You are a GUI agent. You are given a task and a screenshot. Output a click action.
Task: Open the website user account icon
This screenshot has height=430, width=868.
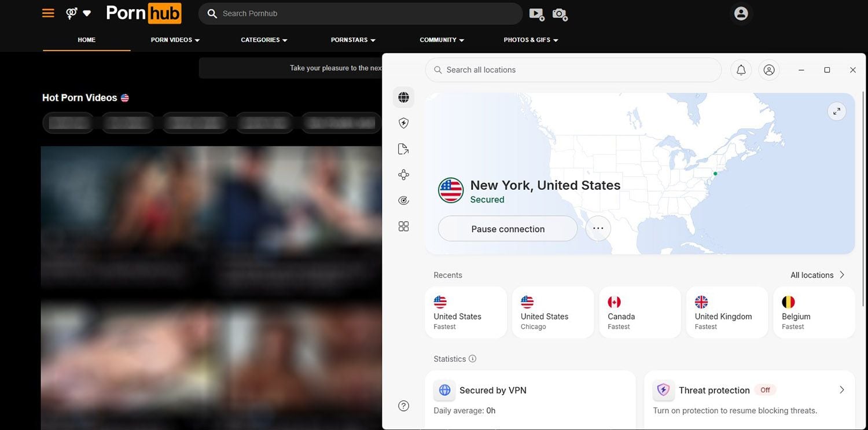(741, 13)
